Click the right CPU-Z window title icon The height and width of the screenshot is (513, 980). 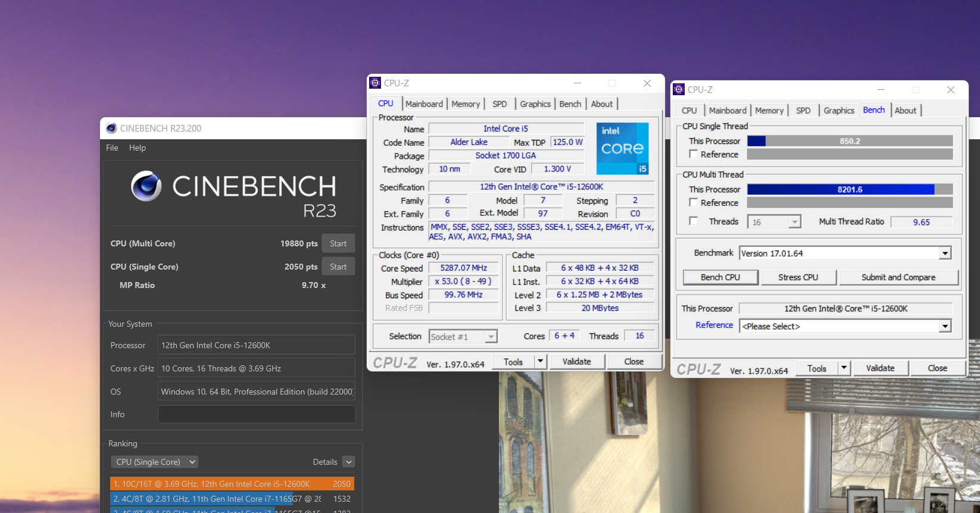pos(679,89)
